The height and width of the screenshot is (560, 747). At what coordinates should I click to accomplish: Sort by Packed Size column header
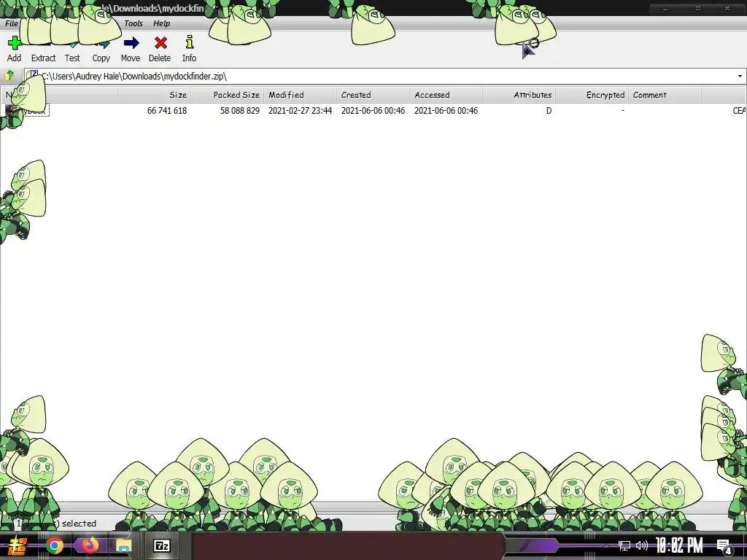tap(228, 95)
